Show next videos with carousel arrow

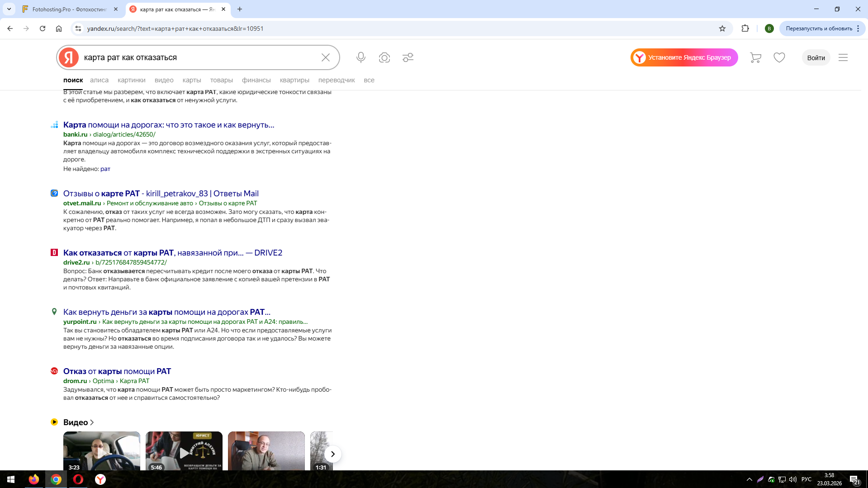[333, 454]
